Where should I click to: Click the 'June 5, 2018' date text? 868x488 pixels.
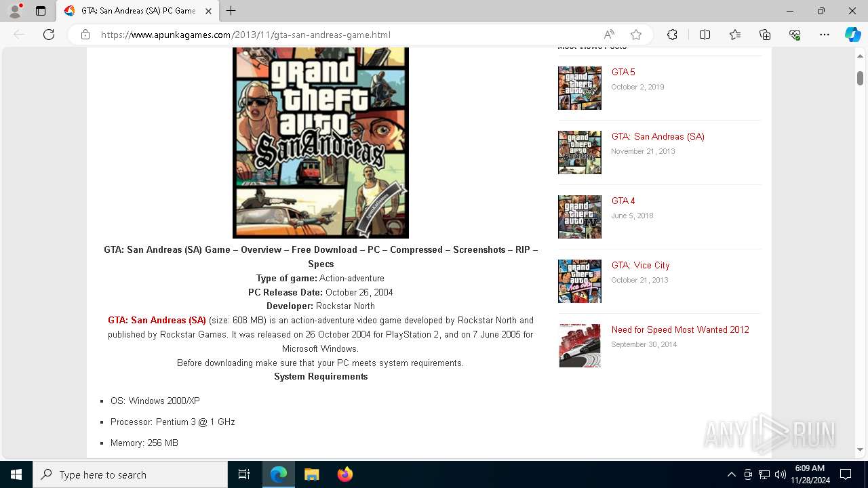click(632, 216)
